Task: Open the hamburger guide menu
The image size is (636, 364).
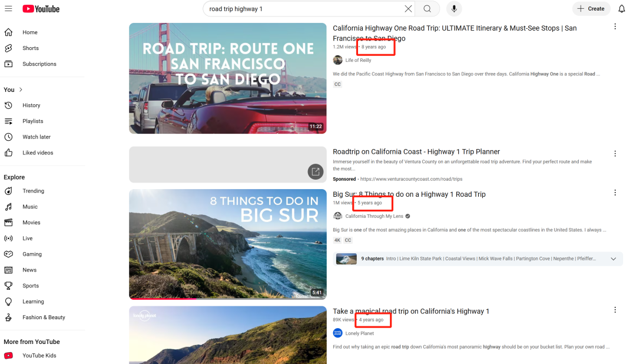Action: coord(8,9)
